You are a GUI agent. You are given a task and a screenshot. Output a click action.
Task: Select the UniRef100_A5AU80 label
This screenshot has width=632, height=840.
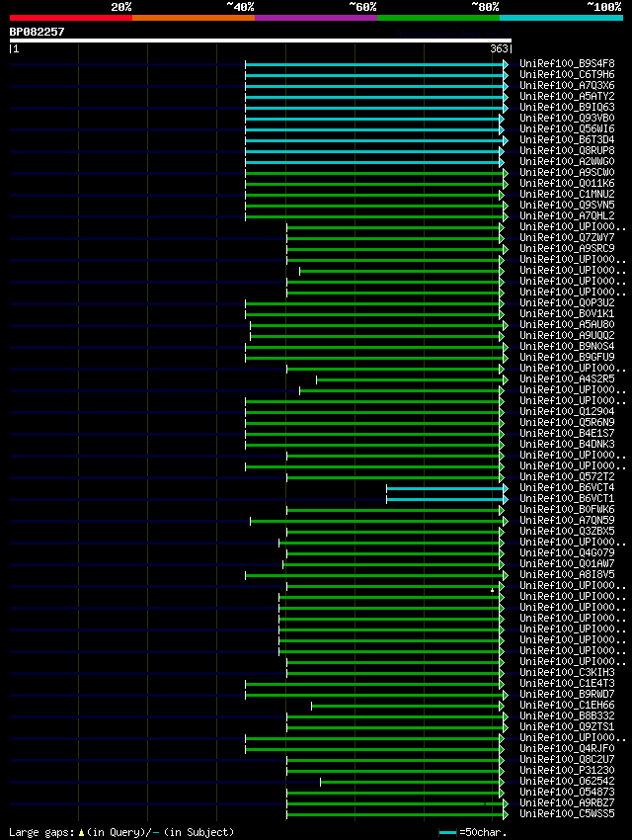coord(567,324)
